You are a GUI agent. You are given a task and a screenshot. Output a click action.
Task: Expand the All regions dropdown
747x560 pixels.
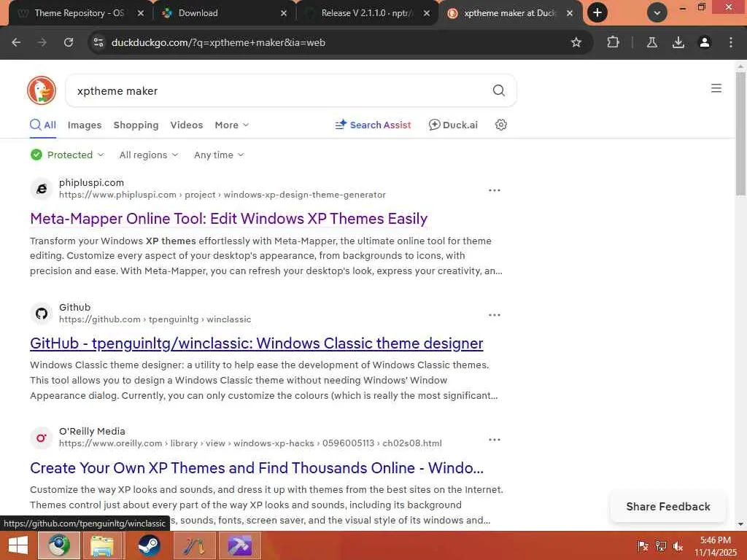149,155
